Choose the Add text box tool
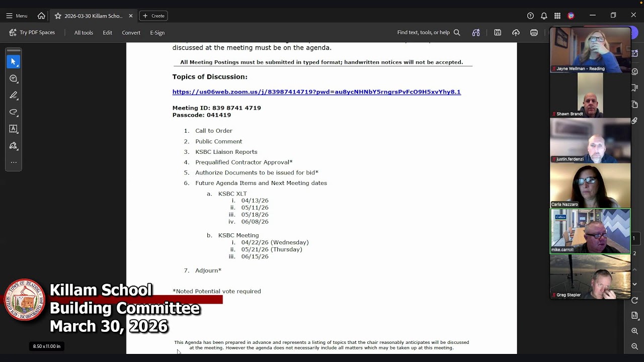The height and width of the screenshot is (362, 644). point(14,129)
